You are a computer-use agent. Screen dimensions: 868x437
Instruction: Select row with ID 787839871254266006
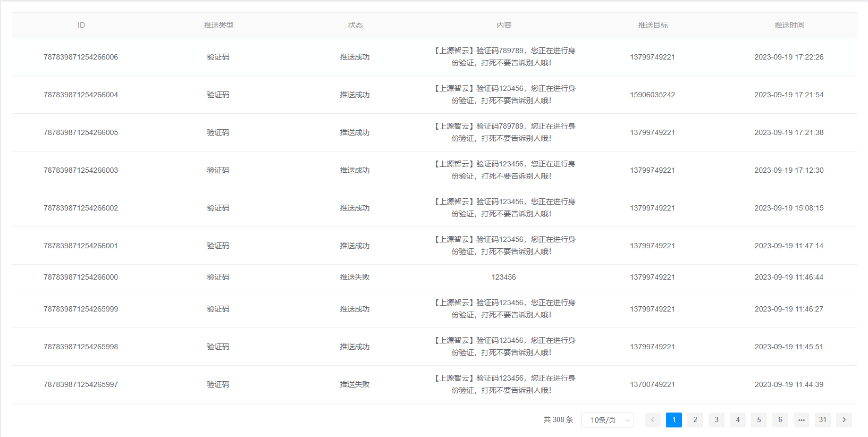click(81, 57)
